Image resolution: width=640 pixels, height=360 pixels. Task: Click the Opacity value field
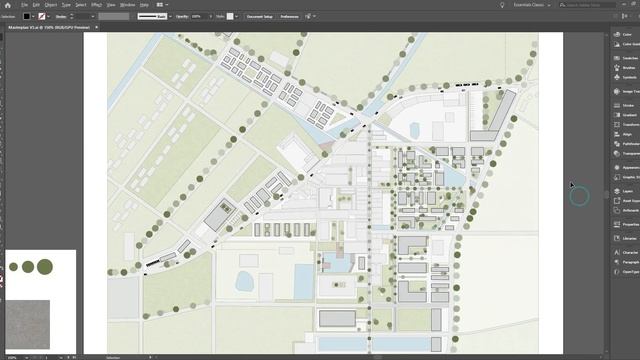coord(199,16)
